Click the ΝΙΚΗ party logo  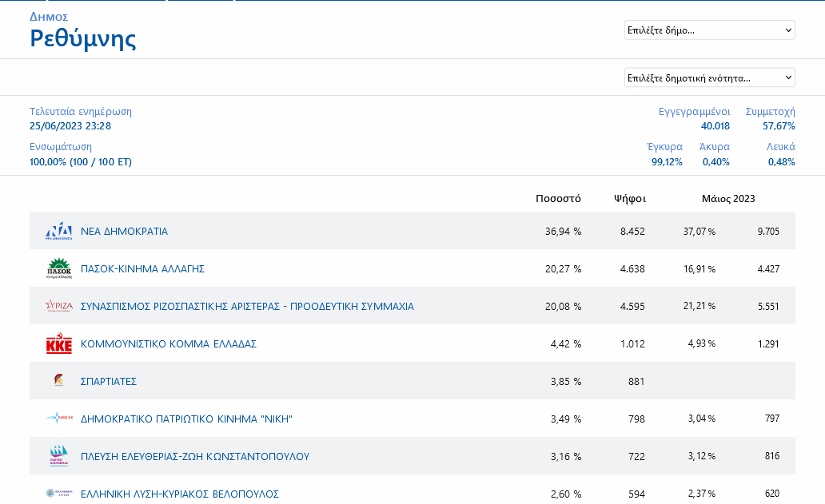point(59,418)
